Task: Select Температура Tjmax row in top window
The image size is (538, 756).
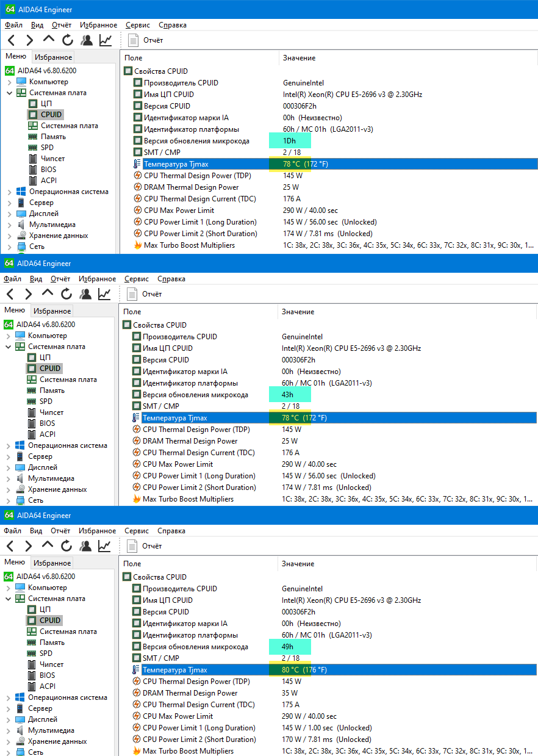Action: click(x=335, y=164)
